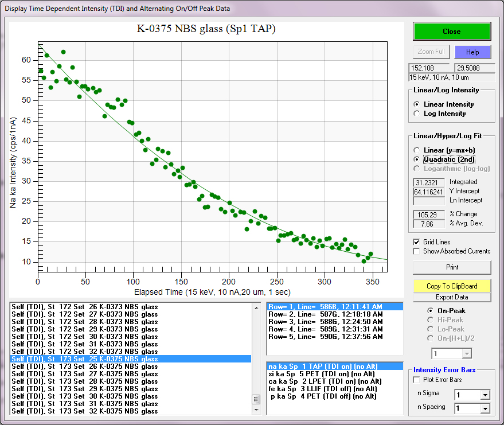The image size is (504, 425).
Task: Expand the n Spacing dropdown
Action: click(x=485, y=408)
